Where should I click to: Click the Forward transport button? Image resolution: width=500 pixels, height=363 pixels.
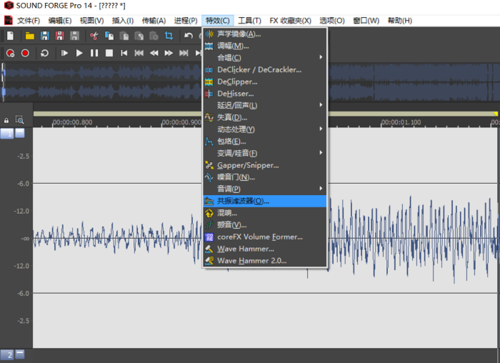[x=169, y=53]
